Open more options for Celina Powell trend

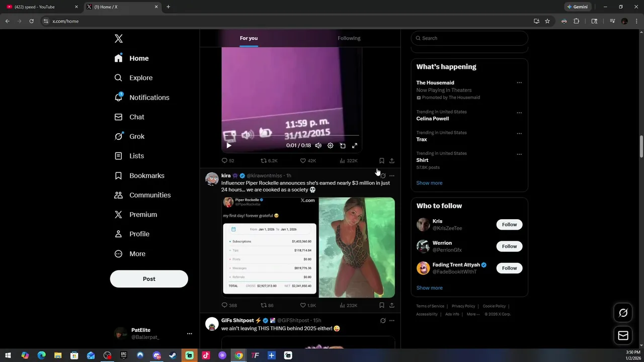click(x=519, y=113)
